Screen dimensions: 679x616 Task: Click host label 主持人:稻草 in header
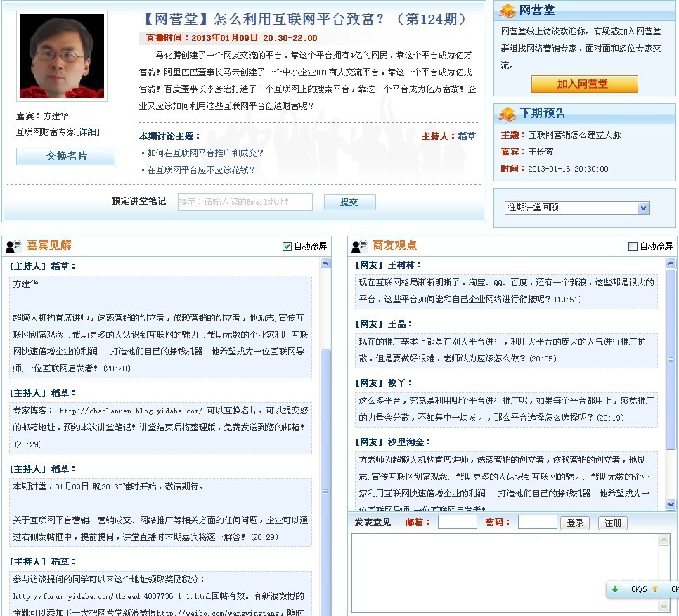click(x=448, y=136)
